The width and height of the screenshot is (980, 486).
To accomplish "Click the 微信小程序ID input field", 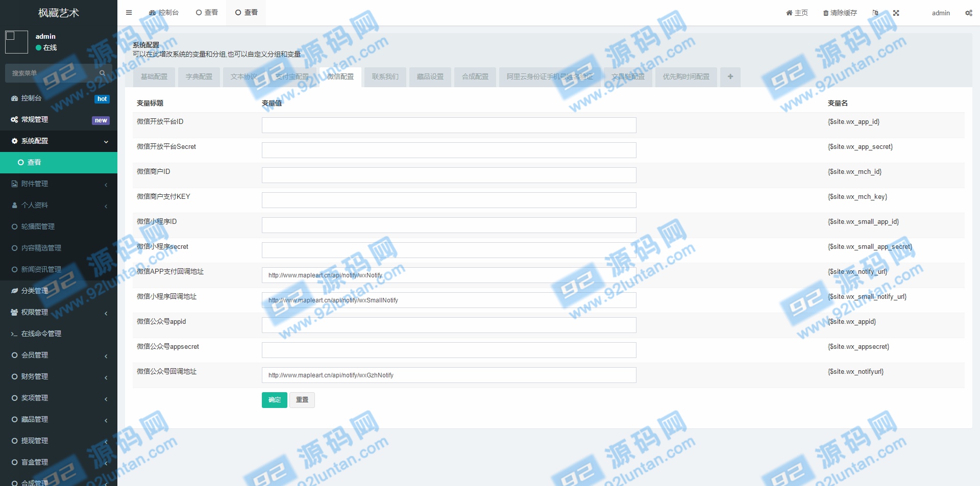I will (449, 225).
